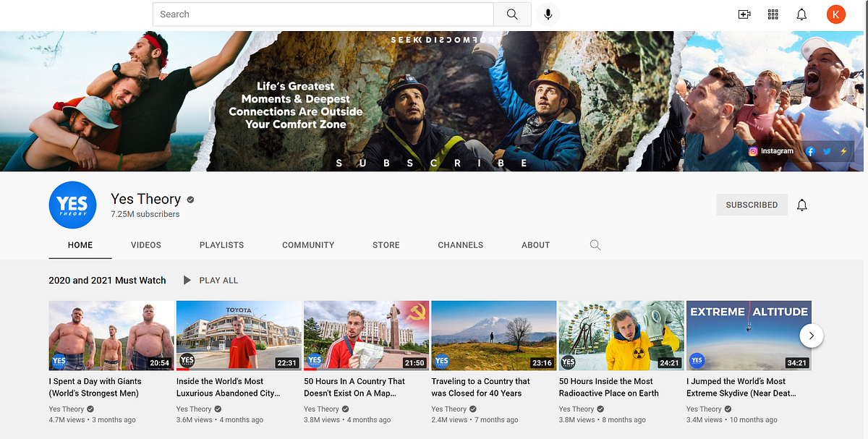Start voice search with microphone icon
The image size is (868, 439).
coord(548,14)
